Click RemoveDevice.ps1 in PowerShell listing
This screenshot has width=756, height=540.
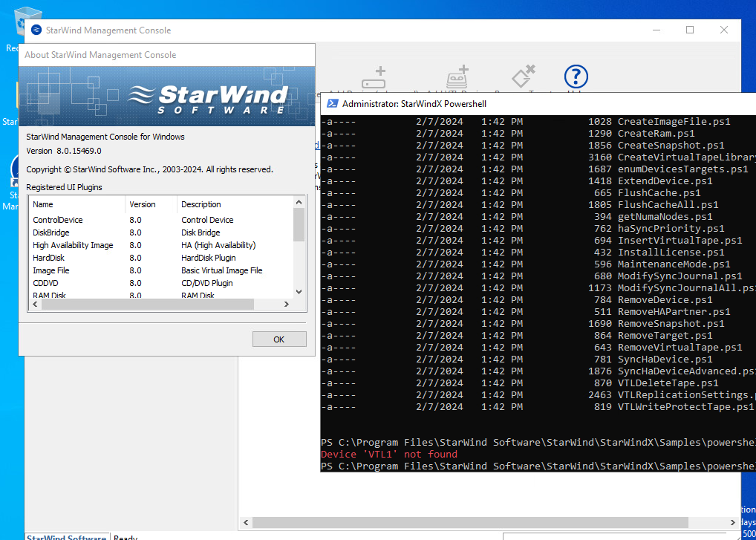665,300
